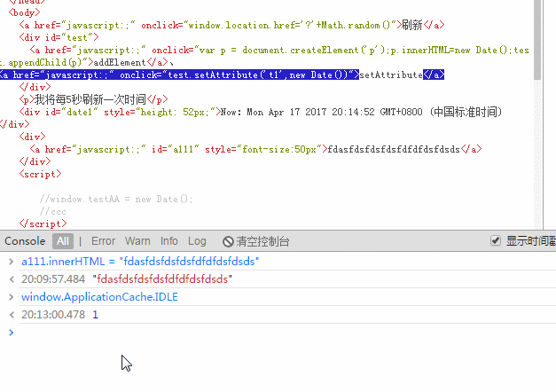
Task: Select the 刷新 anchor element line
Action: pos(231,25)
